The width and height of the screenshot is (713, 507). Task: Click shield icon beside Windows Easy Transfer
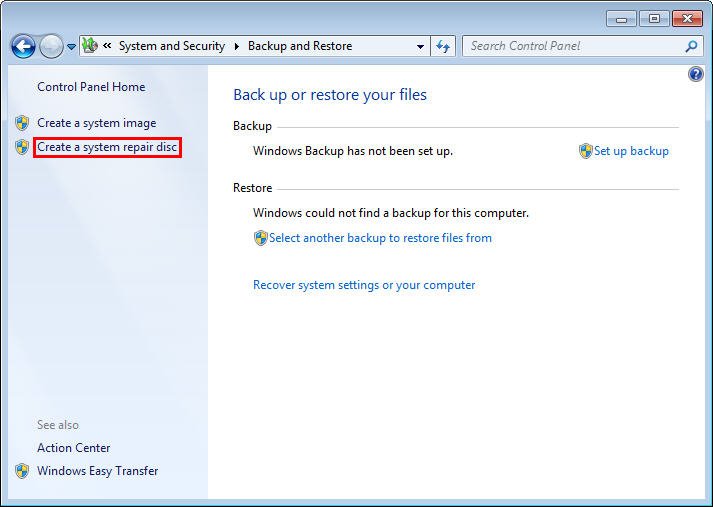(x=22, y=471)
